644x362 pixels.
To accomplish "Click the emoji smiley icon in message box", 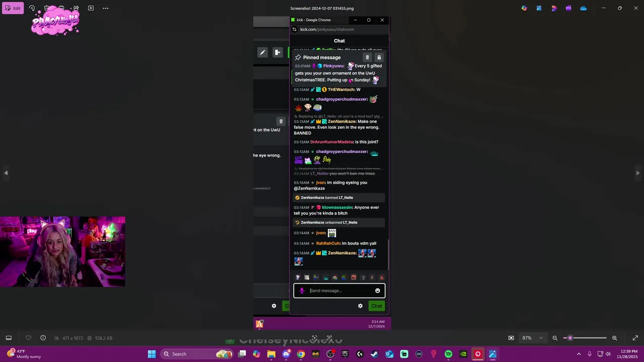I will tap(377, 291).
